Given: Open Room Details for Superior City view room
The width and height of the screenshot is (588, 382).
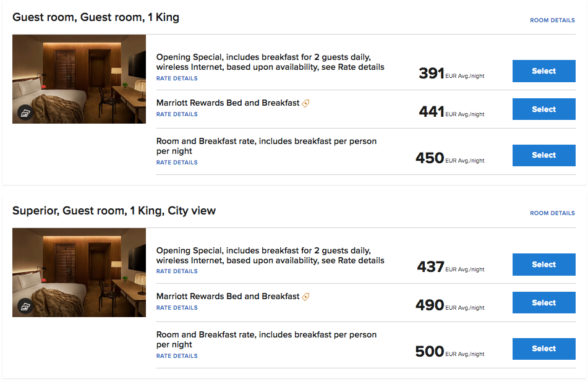Looking at the screenshot, I should (552, 213).
